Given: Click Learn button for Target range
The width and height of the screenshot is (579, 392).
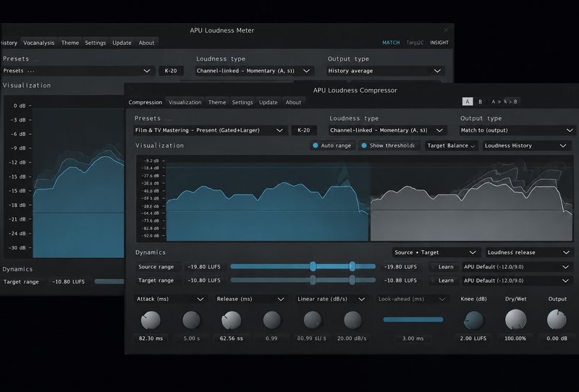Looking at the screenshot, I should point(446,281).
